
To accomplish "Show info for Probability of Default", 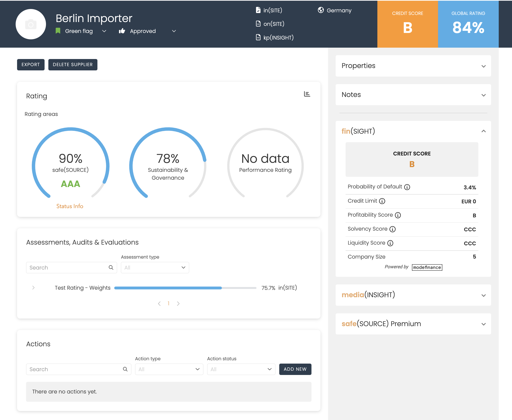I will 407,187.
